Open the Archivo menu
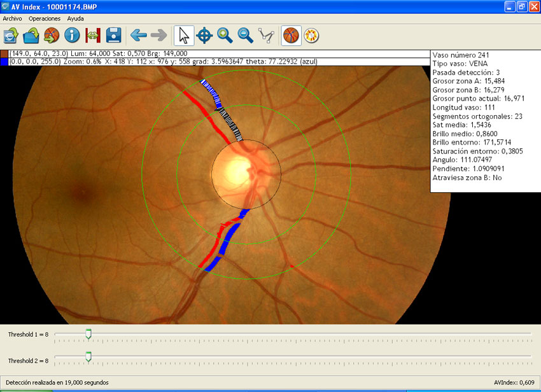This screenshot has width=541, height=392. click(12, 18)
